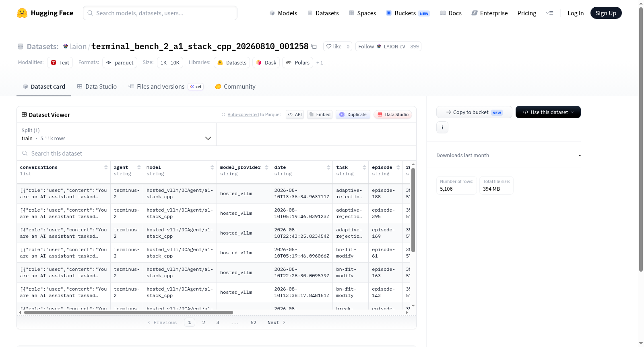Screen dimensions: 644x347
Task: Go to the Next results page
Action: coord(277,322)
